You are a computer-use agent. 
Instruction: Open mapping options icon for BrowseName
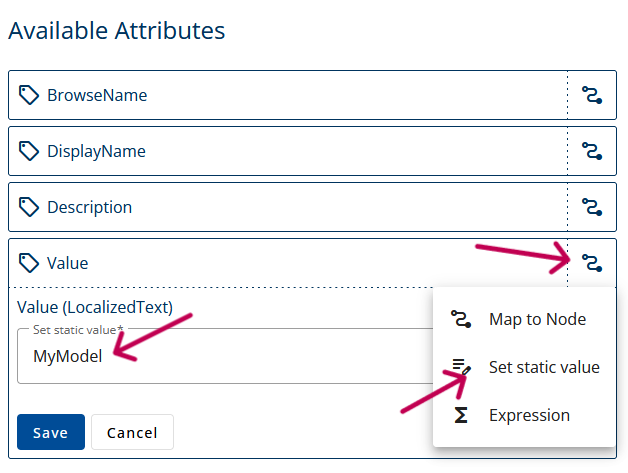(592, 95)
